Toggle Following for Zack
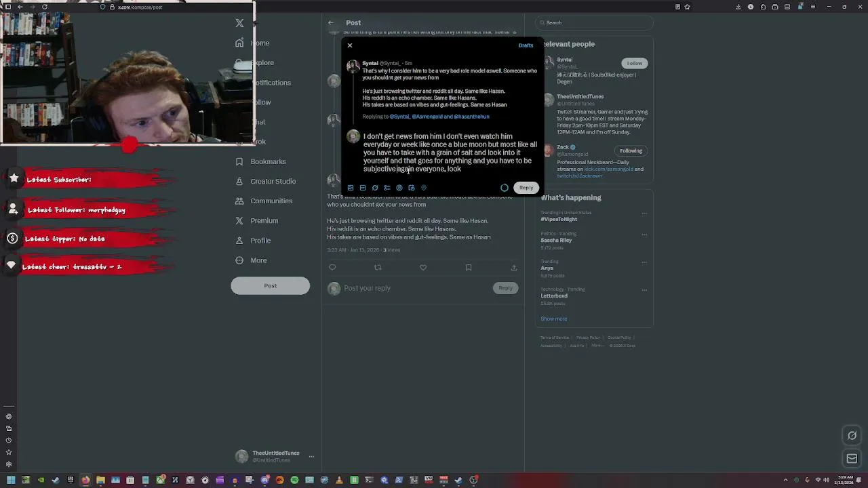 [x=631, y=150]
